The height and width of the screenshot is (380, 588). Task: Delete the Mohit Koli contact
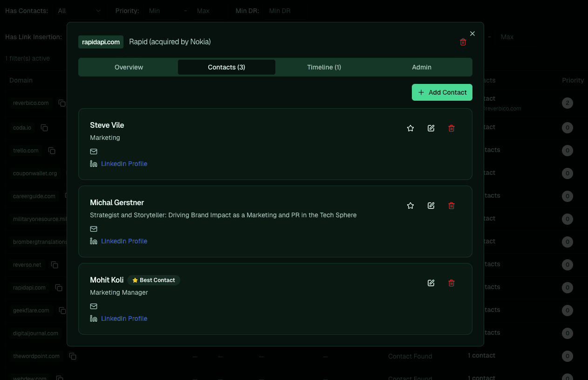click(x=451, y=283)
